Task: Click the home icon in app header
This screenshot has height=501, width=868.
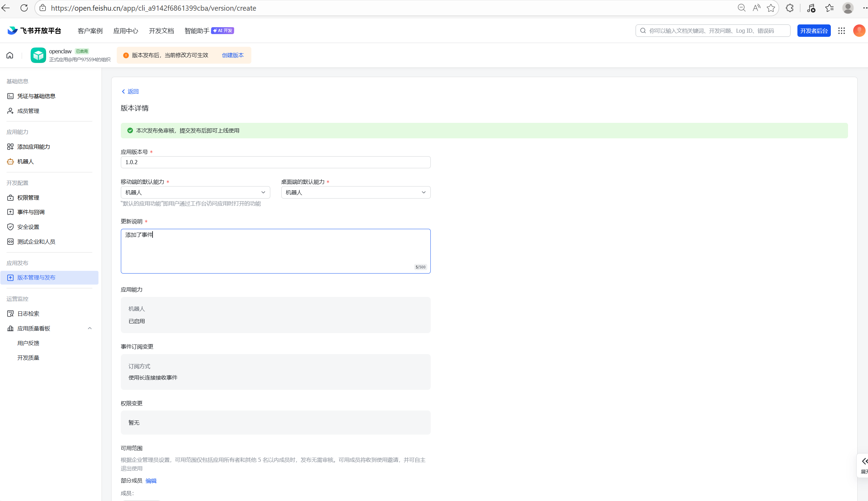Action: click(10, 55)
